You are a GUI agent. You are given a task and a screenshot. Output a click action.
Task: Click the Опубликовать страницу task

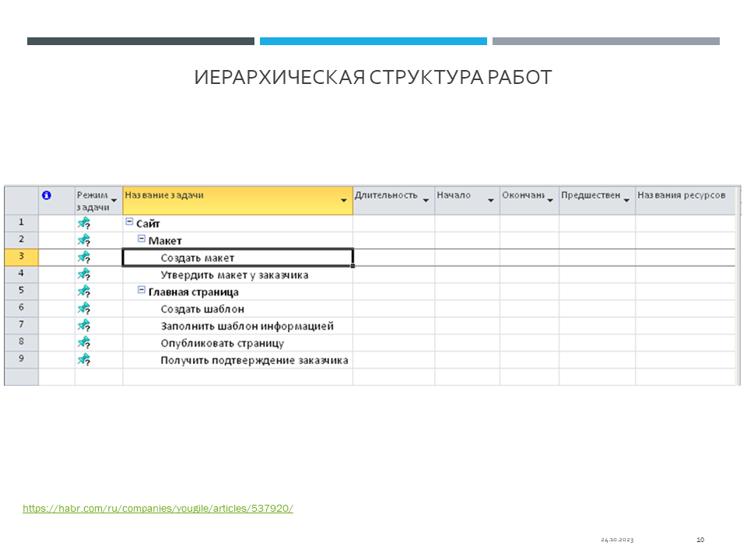222,344
